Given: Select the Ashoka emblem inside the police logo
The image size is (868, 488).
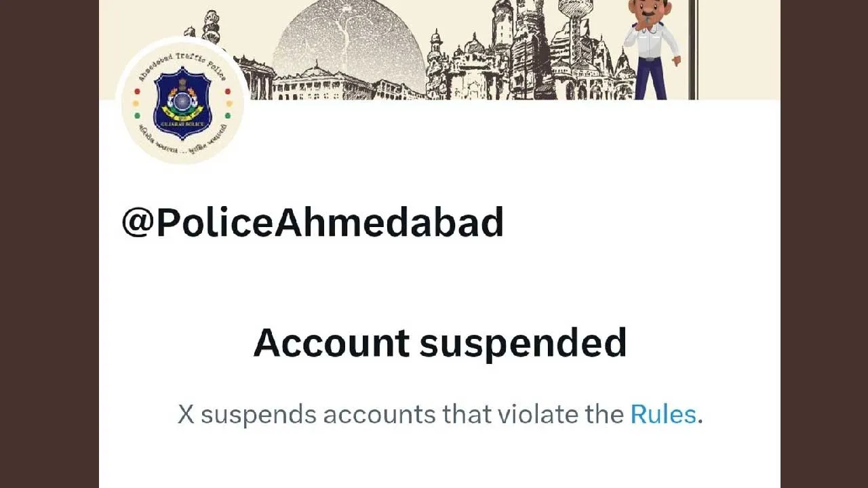Looking at the screenshot, I should (x=182, y=83).
